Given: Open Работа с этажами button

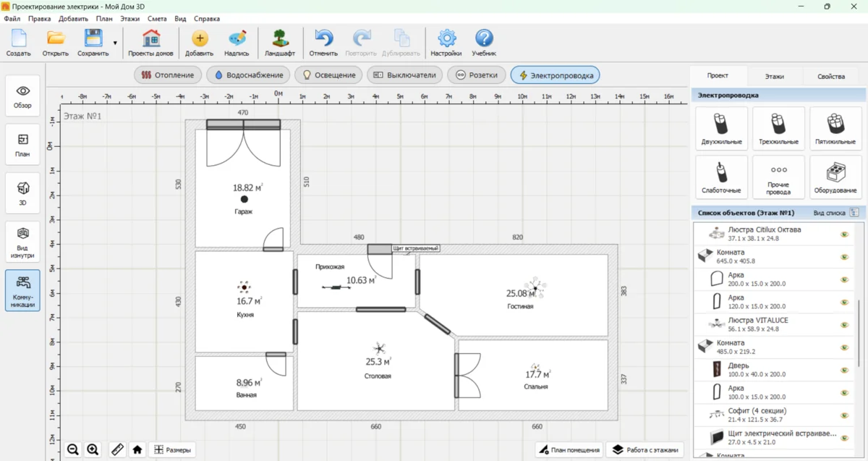Looking at the screenshot, I should pyautogui.click(x=645, y=449).
